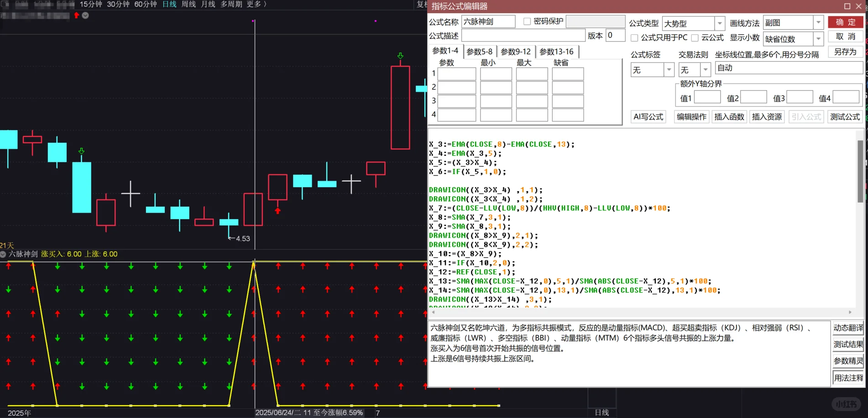
Task: Click 插入函数 insert function button
Action: tap(729, 117)
